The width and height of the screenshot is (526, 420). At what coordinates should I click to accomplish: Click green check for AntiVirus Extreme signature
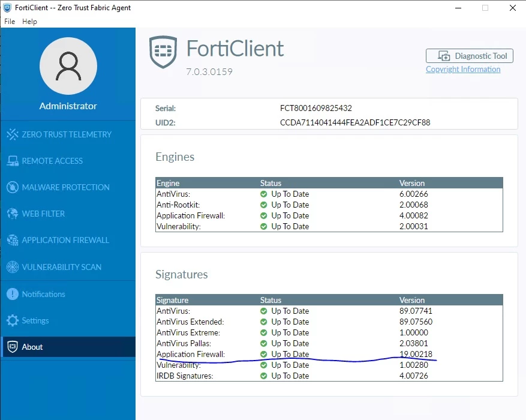click(264, 332)
